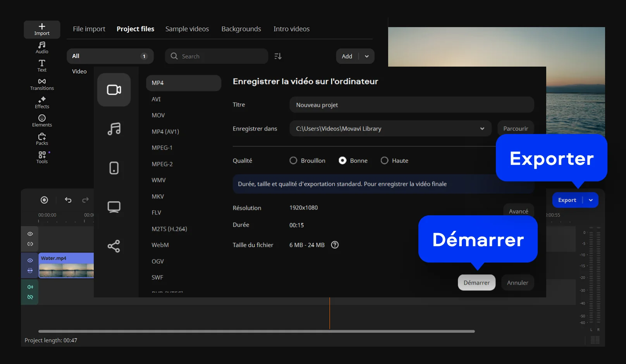Click the Parcourir browse button
Viewport: 626px width, 364px height.
(x=515, y=129)
